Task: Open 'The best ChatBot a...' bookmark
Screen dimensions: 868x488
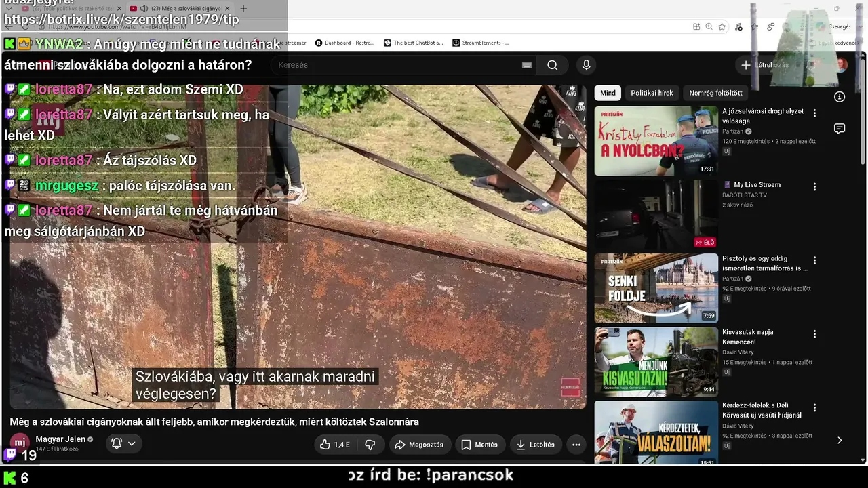Action: click(413, 43)
